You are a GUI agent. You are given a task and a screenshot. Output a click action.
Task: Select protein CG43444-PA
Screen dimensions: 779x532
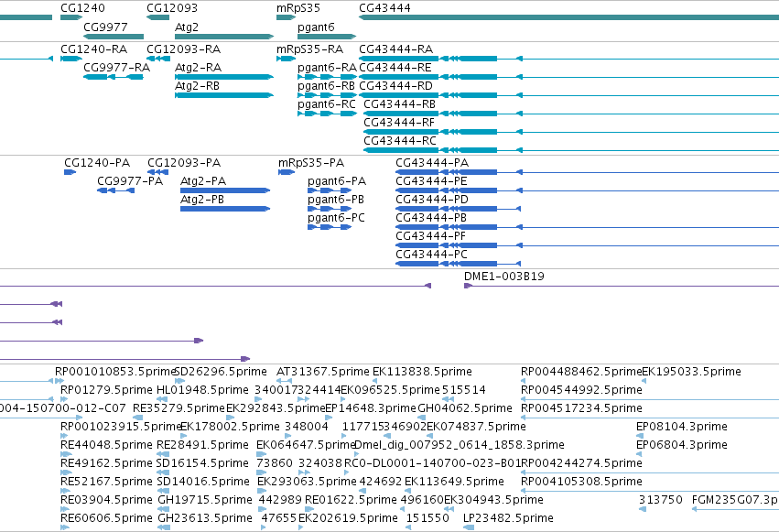pos(432,163)
